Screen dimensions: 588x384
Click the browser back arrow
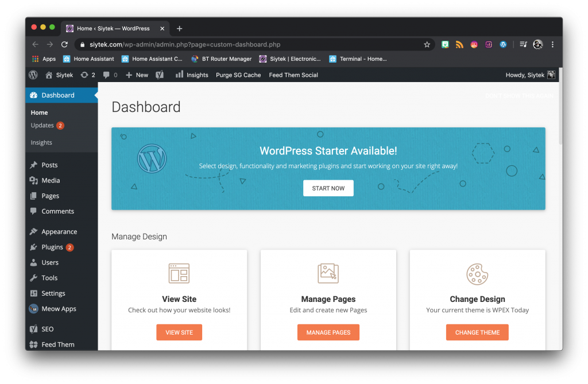pos(35,44)
